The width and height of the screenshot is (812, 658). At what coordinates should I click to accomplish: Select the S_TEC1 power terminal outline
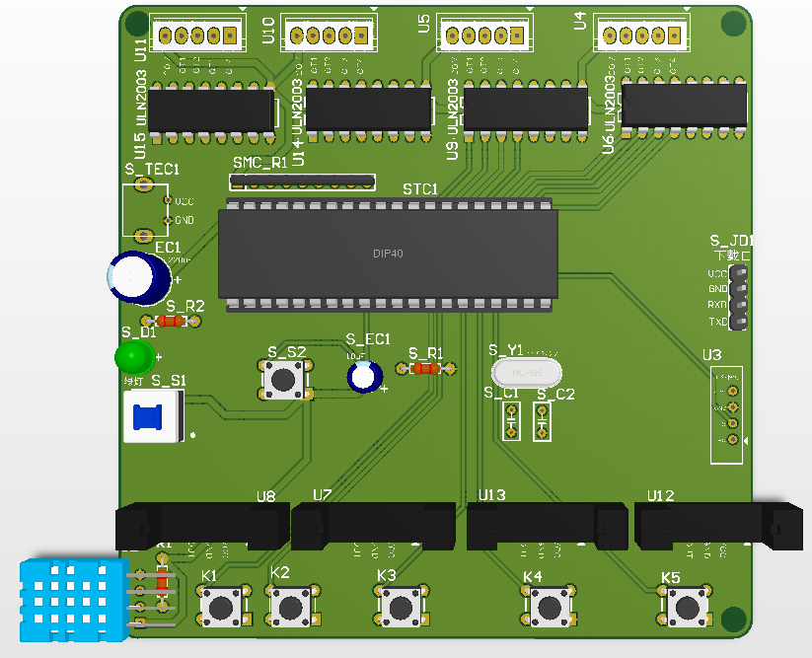(x=145, y=210)
